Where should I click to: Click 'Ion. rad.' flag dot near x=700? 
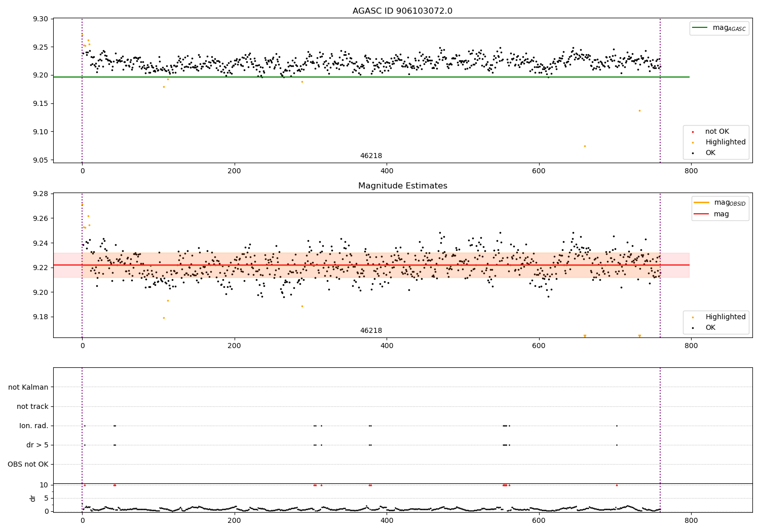(x=617, y=426)
